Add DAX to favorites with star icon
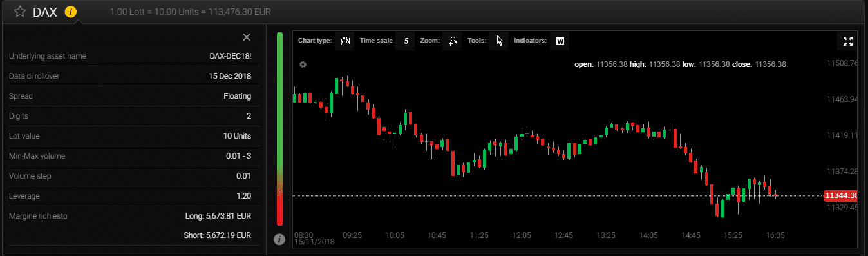The width and height of the screenshot is (868, 256). [x=20, y=12]
